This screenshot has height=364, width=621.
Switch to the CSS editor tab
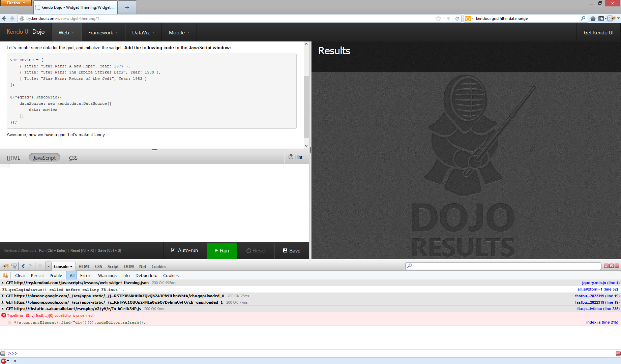click(73, 158)
